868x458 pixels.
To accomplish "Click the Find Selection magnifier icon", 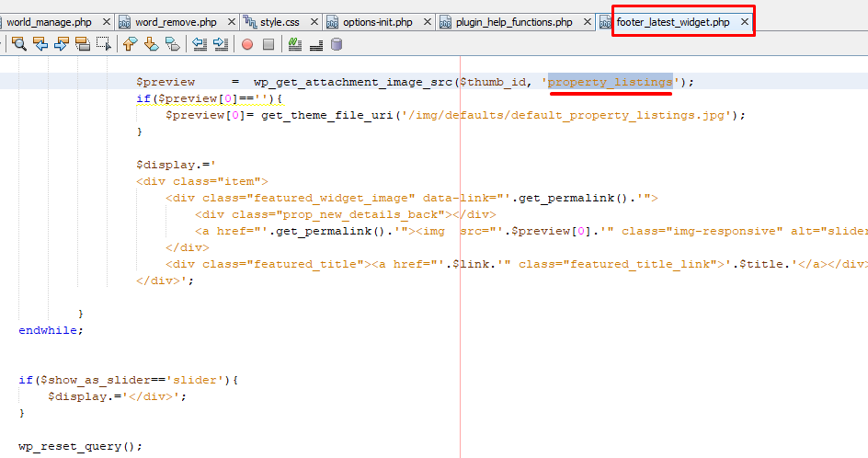I will pos(19,44).
